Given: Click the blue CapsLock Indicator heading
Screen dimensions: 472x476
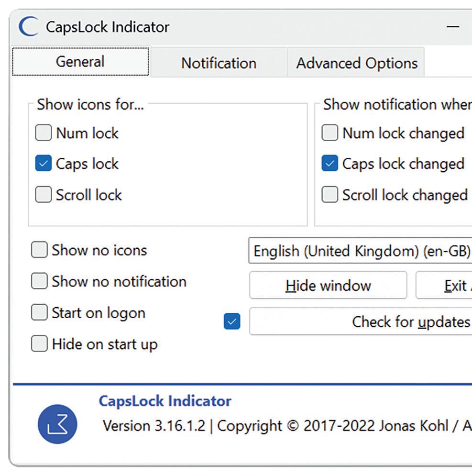Looking at the screenshot, I should [165, 401].
